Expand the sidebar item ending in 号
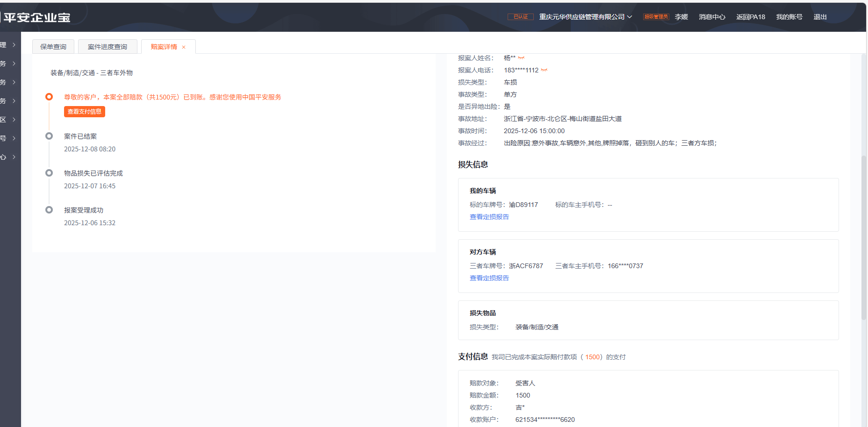Screen dimensions: 868x427 click(9, 138)
